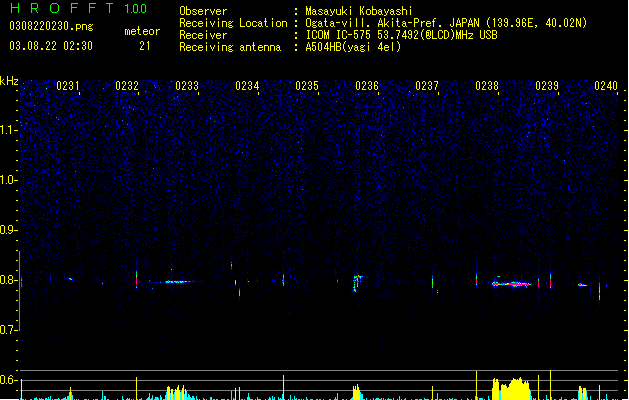Click the 0.9 kHz axis label
Screen dimensions: 629x400
tap(8, 230)
